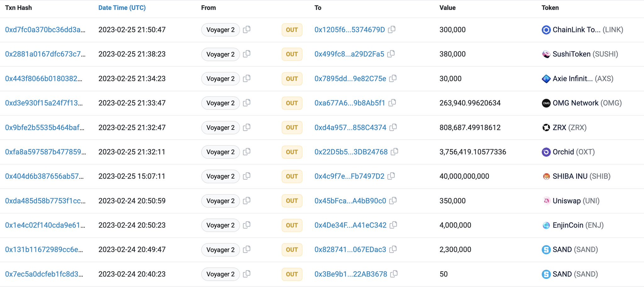
Task: Open transaction 0x131b11672989cc6e...
Action: [44, 249]
